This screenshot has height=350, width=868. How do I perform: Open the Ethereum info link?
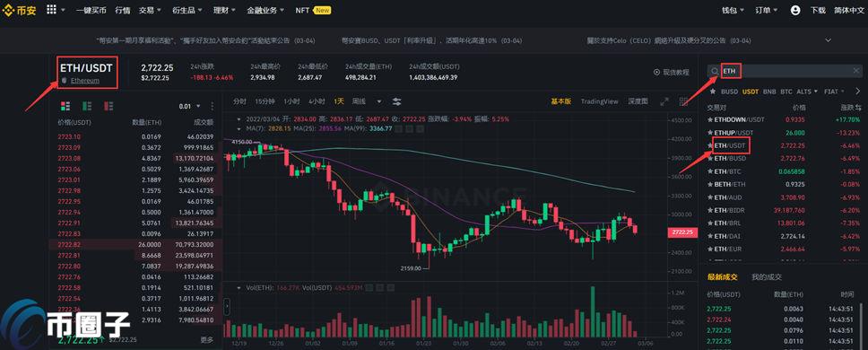point(84,80)
